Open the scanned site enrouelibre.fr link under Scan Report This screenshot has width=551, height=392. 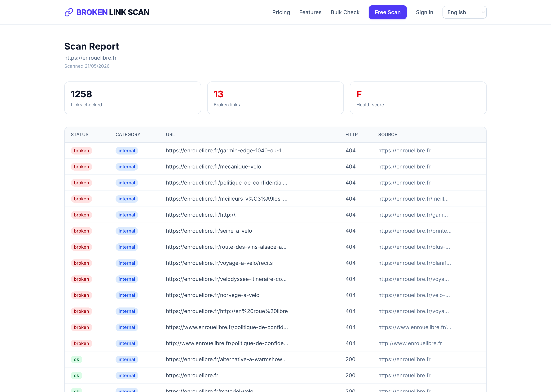90,58
